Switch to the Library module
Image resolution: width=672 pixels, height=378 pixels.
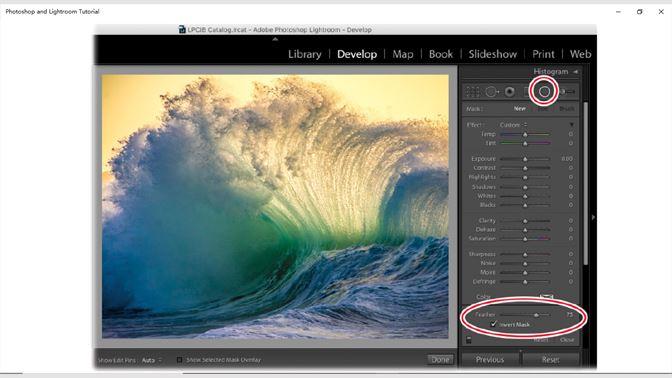pos(305,54)
